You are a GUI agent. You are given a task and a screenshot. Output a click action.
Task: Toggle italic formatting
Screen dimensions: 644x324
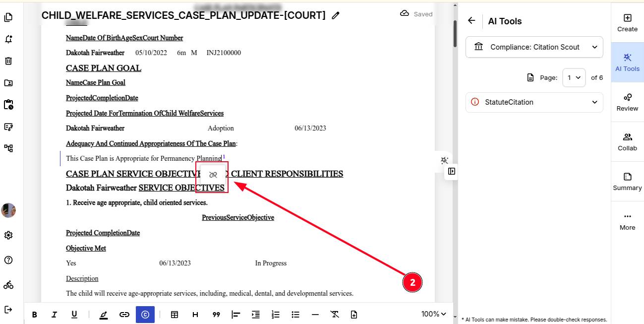(54, 315)
